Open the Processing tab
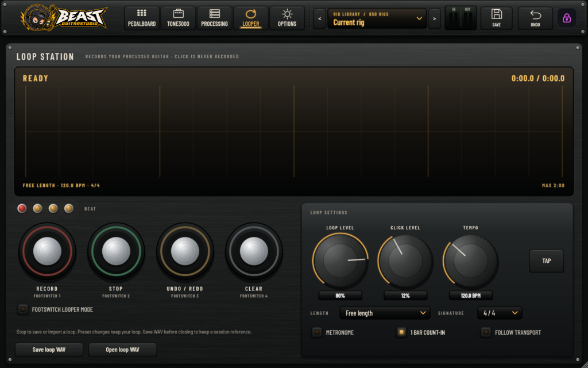 point(215,18)
